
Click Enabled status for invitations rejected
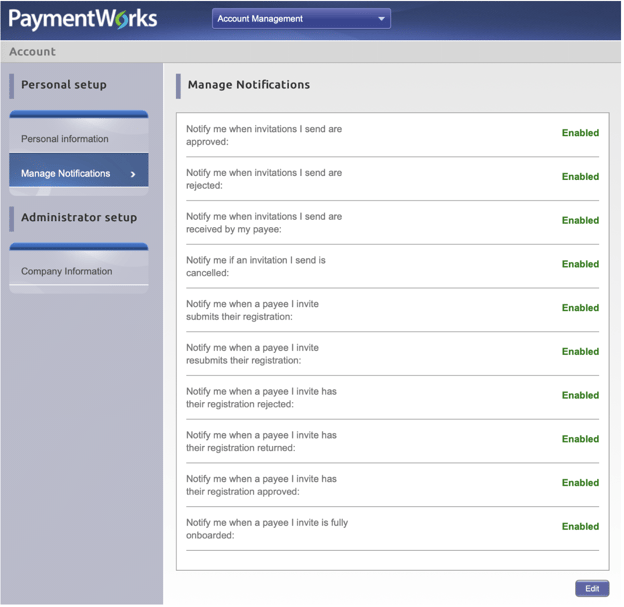click(581, 177)
